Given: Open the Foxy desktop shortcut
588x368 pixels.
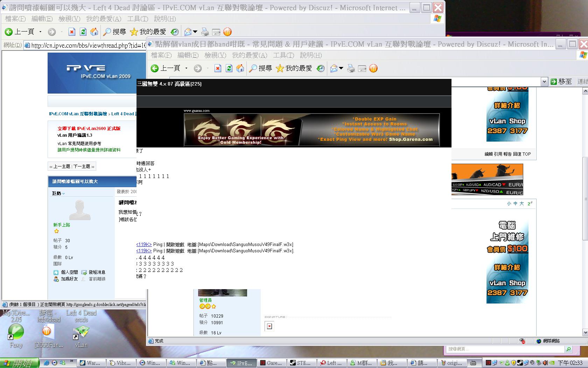Looking at the screenshot, I should pos(16,333).
